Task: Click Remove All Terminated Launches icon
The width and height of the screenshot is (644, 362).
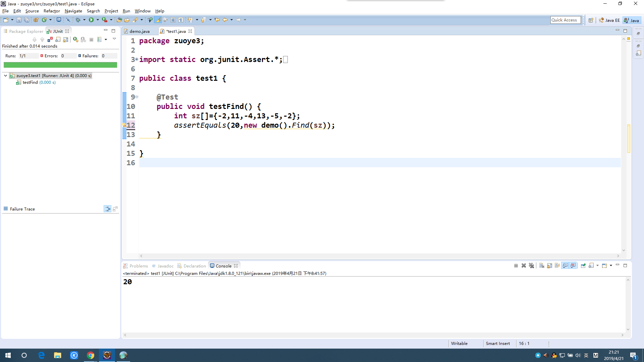Action: coord(532,266)
